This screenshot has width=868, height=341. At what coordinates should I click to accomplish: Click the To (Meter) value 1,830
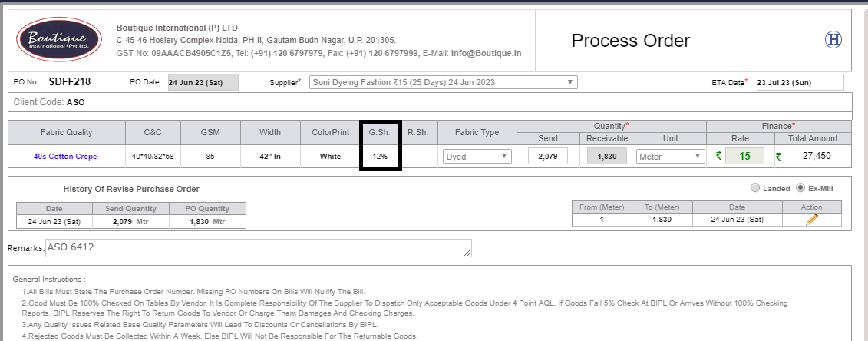(x=662, y=219)
